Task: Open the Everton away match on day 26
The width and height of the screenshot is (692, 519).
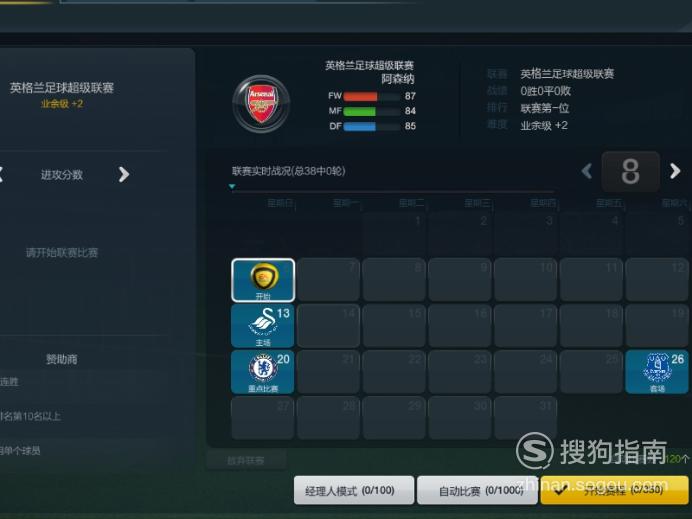Action: point(657,372)
